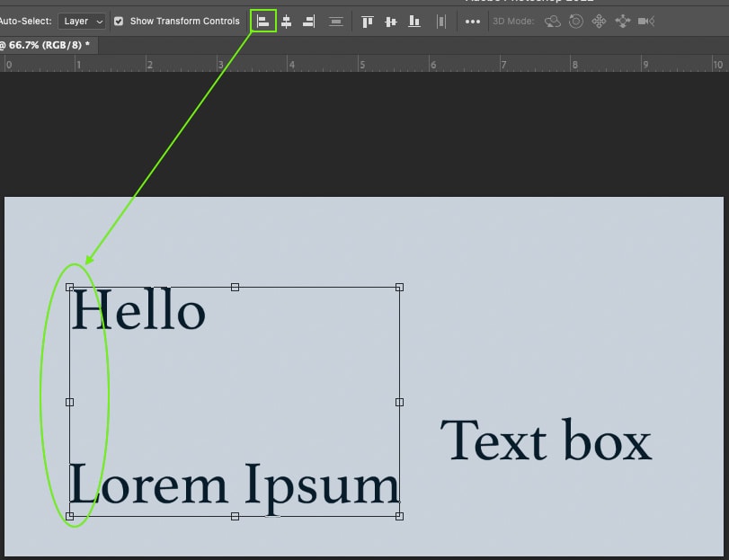Open the Auto-Select Layer dropdown

coord(82,21)
